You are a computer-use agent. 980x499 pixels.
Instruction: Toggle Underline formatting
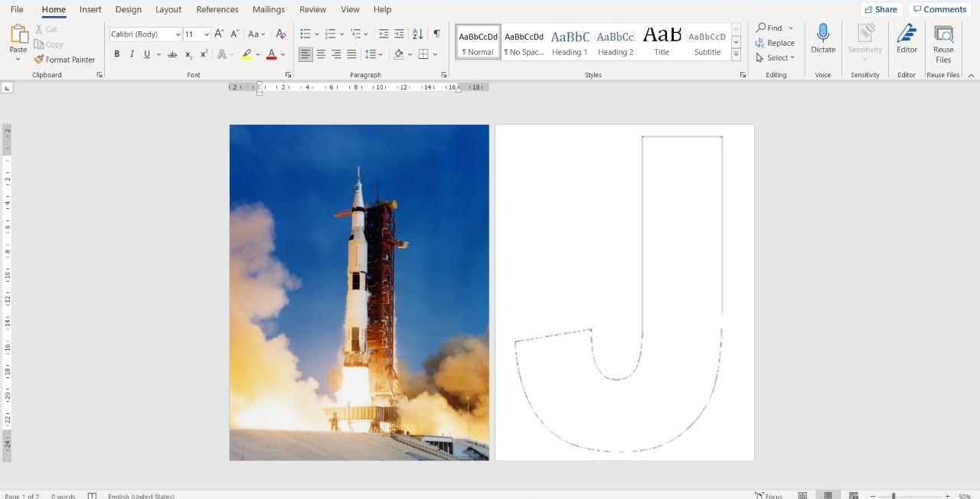click(147, 54)
